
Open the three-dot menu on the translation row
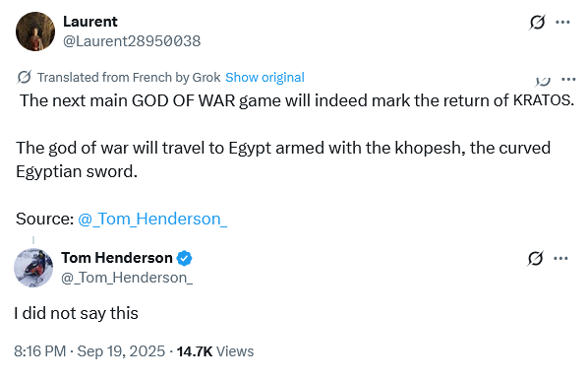click(568, 80)
